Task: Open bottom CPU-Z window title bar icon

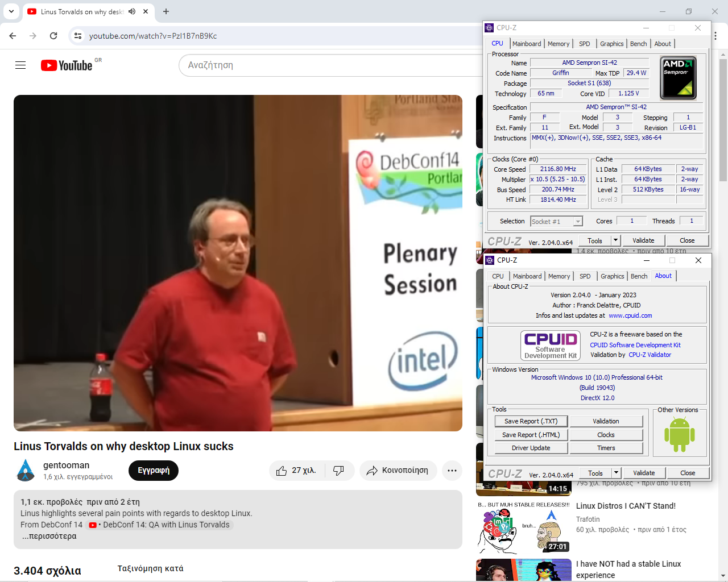Action: click(490, 260)
